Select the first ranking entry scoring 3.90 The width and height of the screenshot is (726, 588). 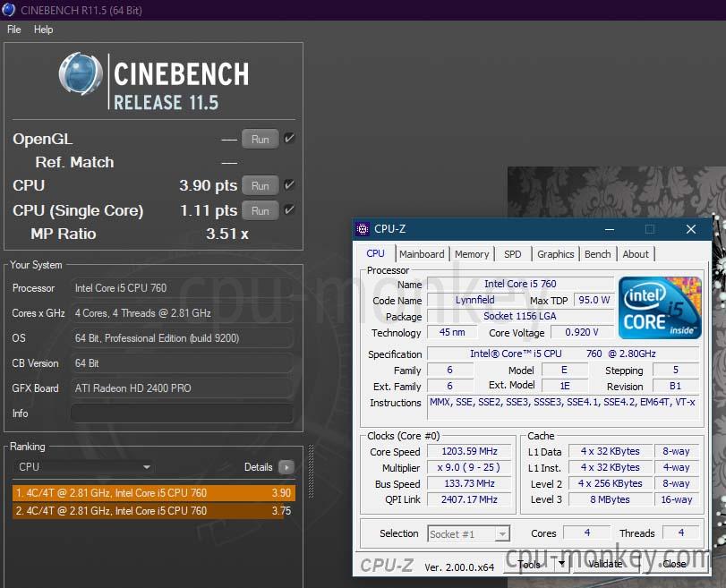(x=154, y=493)
